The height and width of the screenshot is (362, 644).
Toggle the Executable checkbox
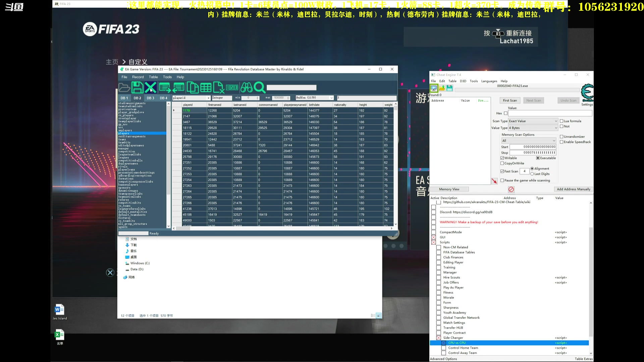[x=538, y=158]
